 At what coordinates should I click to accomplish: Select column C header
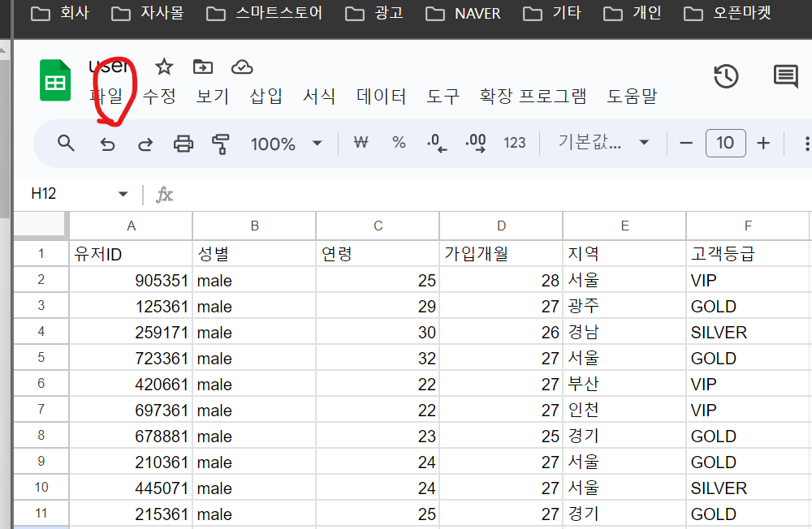click(x=378, y=226)
